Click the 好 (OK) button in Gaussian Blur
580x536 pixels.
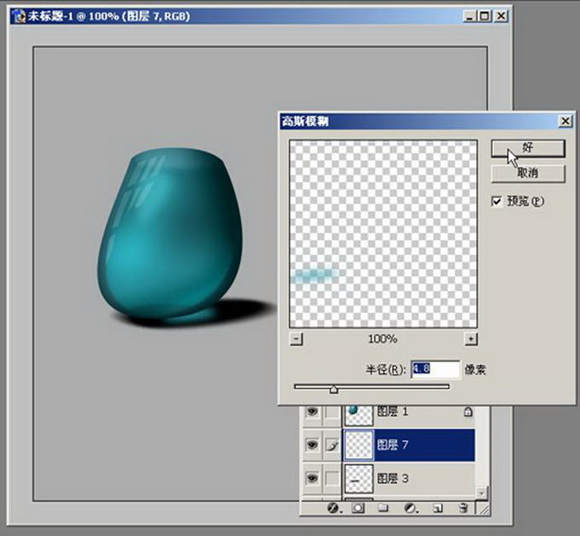528,149
